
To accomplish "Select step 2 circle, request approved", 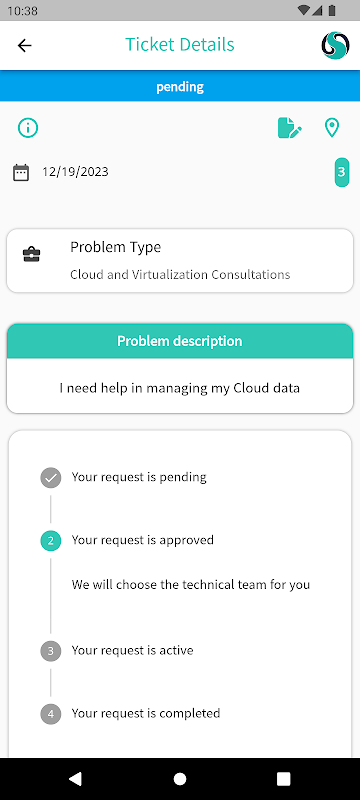I will [x=50, y=541].
